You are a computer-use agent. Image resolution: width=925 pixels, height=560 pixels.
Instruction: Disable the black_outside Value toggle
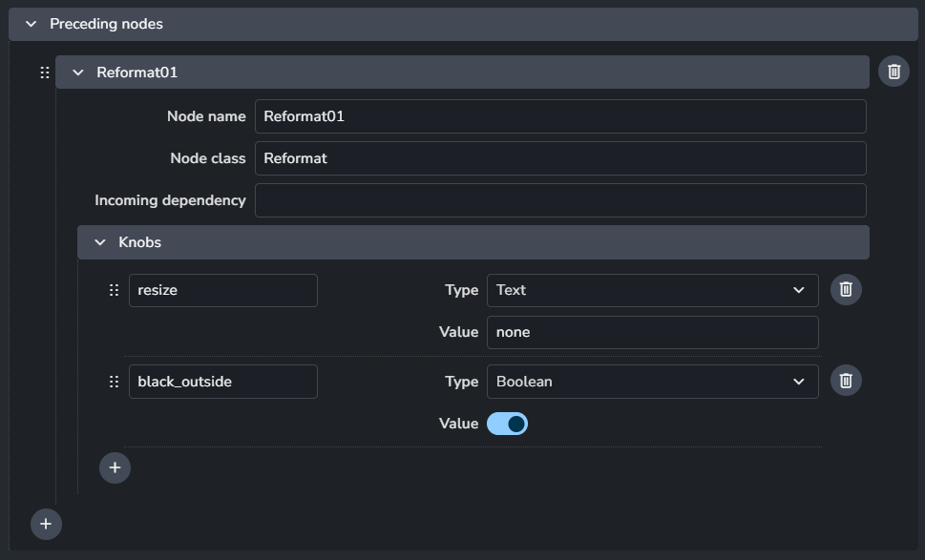507,424
